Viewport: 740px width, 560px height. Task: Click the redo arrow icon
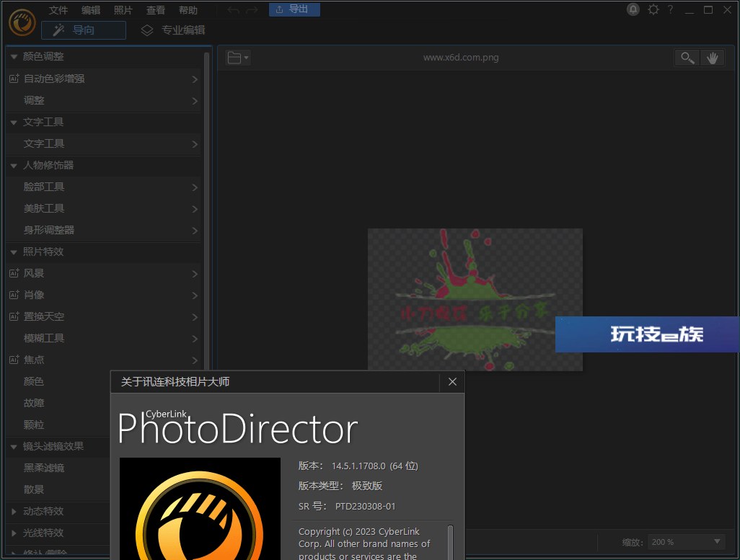click(x=252, y=10)
